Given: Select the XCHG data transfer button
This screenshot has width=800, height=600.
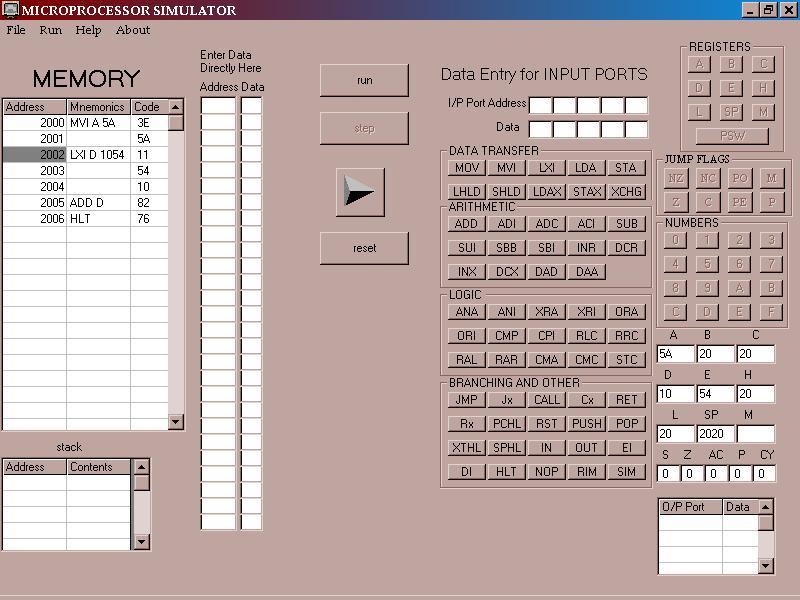Looking at the screenshot, I should tap(626, 192).
